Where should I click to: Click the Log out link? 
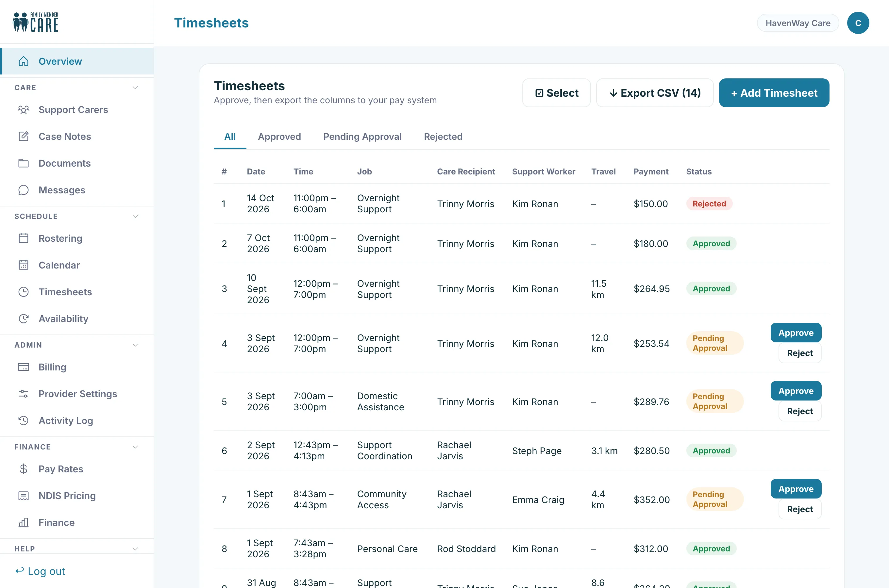pos(40,571)
